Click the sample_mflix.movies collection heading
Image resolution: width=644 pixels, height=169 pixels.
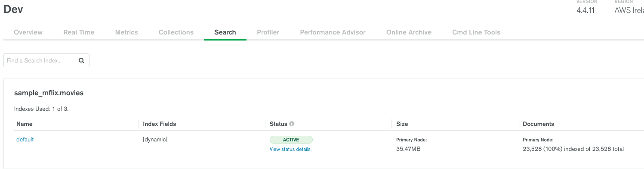(49, 93)
